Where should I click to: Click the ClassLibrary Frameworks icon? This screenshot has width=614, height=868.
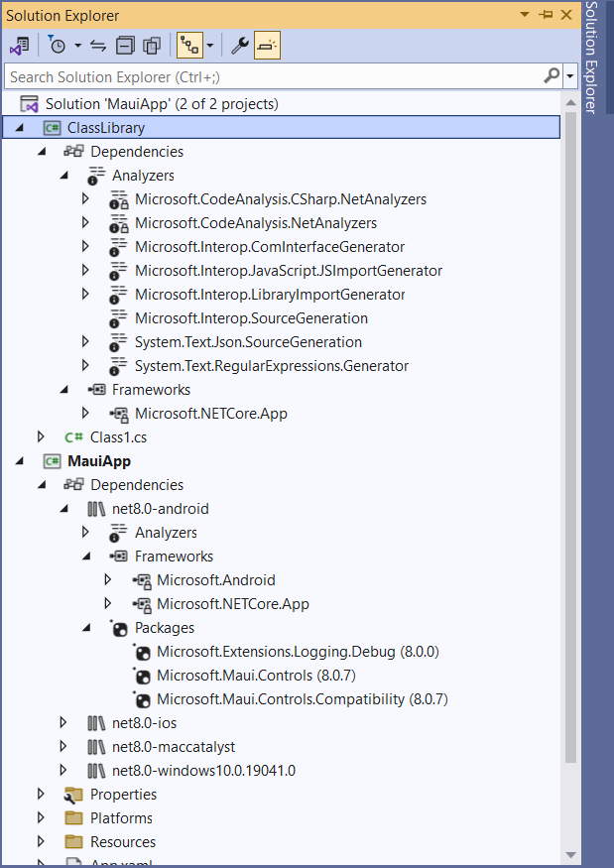(x=96, y=390)
